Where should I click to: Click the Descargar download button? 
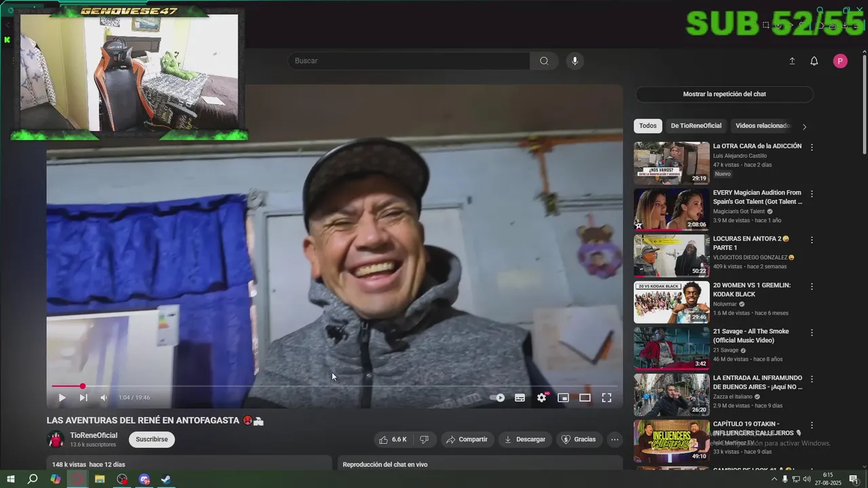click(x=525, y=439)
